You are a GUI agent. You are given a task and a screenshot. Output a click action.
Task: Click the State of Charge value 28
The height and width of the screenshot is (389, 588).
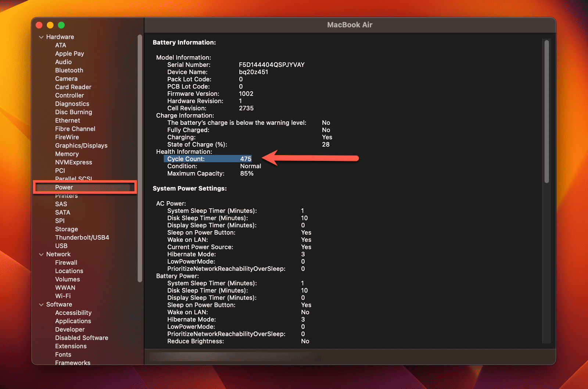coord(326,144)
